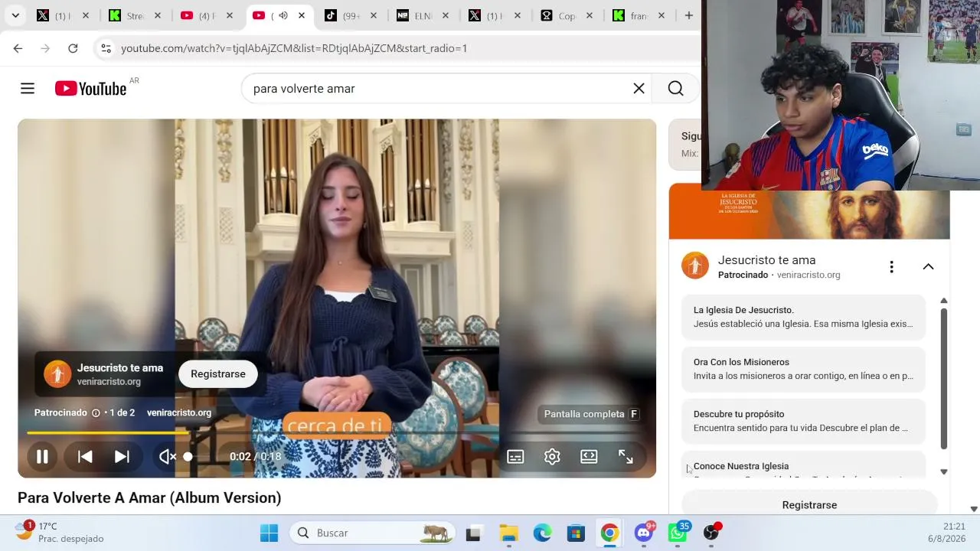Image resolution: width=980 pixels, height=551 pixels.
Task: Pause the video with the pause button
Action: pyautogui.click(x=43, y=457)
